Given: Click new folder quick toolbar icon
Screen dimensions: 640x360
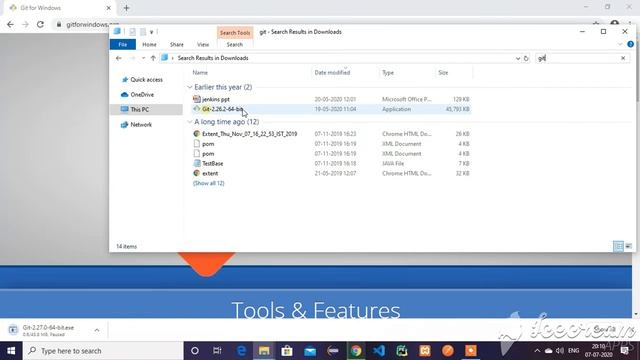Looking at the screenshot, I should pyautogui.click(x=143, y=32).
